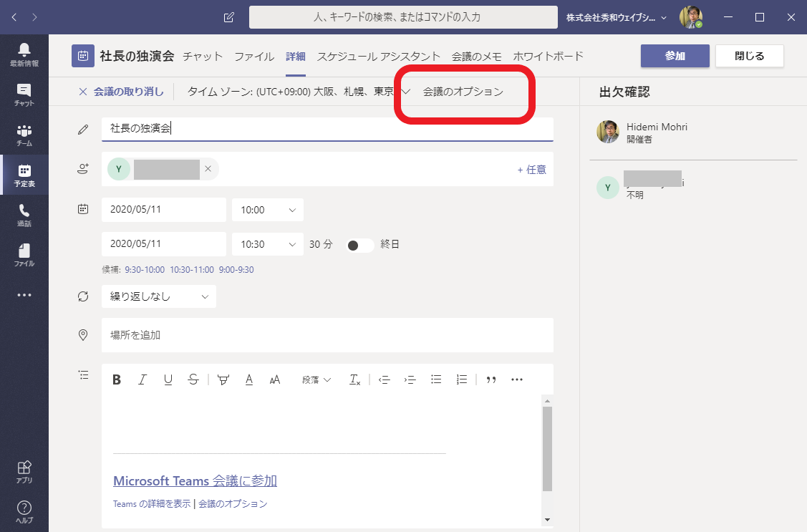Open the 繰り返しなし recurrence dropdown

(158, 296)
